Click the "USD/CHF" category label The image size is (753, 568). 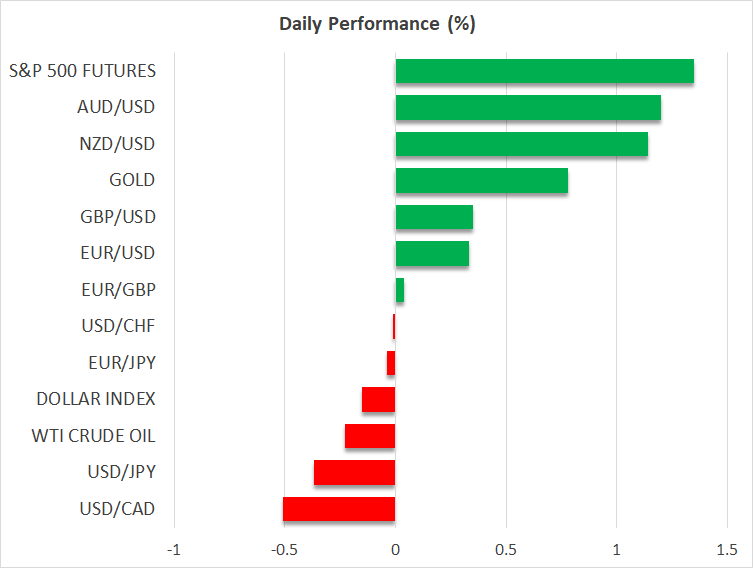[x=118, y=326]
